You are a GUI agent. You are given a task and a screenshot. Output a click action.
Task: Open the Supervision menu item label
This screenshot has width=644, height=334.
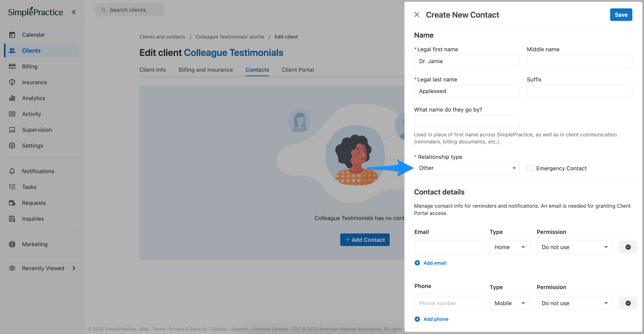pos(37,130)
